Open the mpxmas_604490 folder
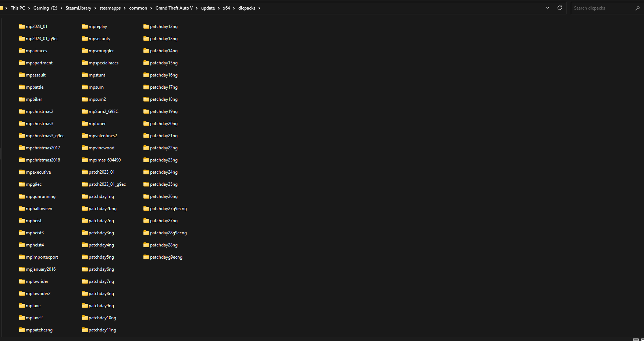The width and height of the screenshot is (644, 341). [x=104, y=160]
